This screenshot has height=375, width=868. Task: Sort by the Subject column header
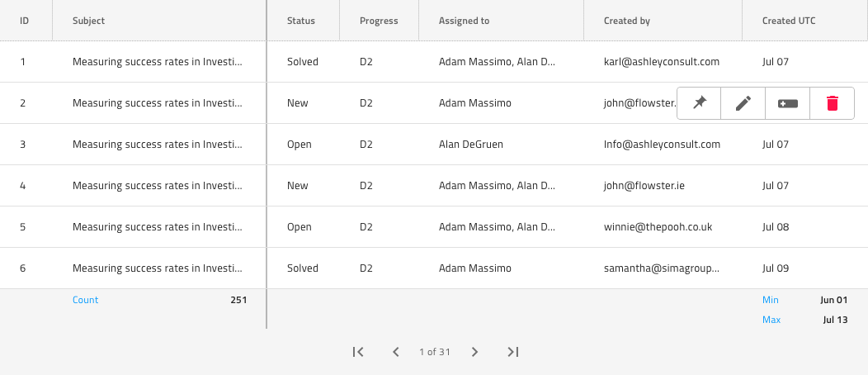coord(89,21)
